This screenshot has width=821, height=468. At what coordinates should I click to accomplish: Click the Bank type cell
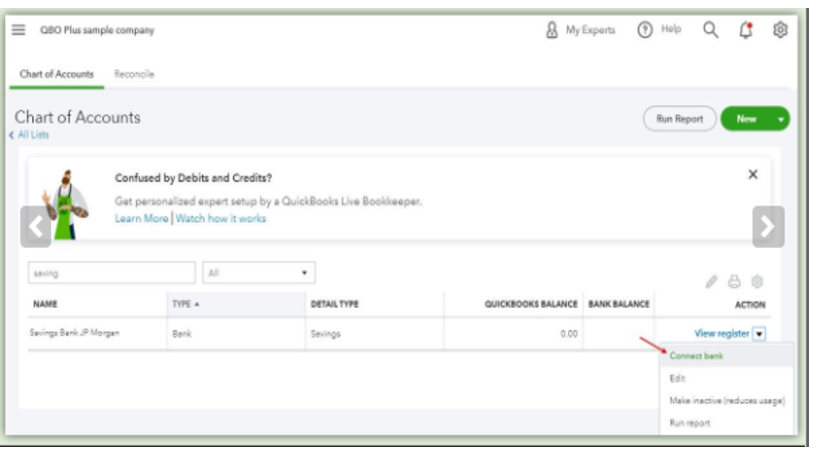(x=182, y=333)
